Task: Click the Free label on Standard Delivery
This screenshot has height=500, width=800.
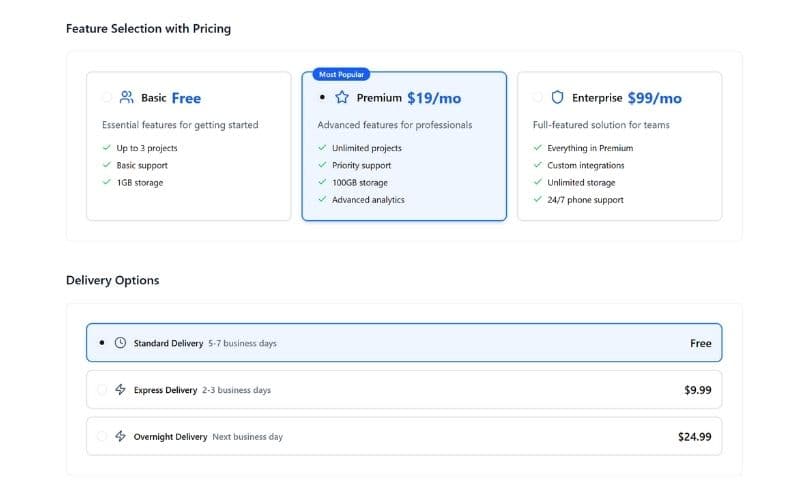Action: click(x=700, y=343)
